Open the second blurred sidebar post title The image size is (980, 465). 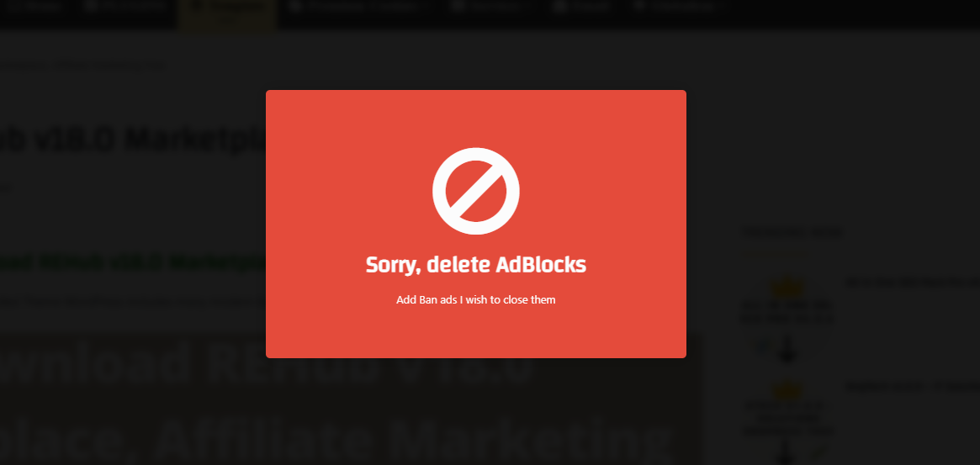coord(912,386)
